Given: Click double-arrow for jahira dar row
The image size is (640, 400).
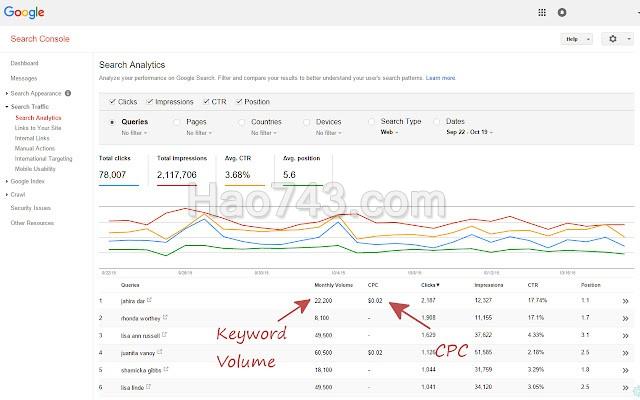Looking at the screenshot, I should coord(625,301).
